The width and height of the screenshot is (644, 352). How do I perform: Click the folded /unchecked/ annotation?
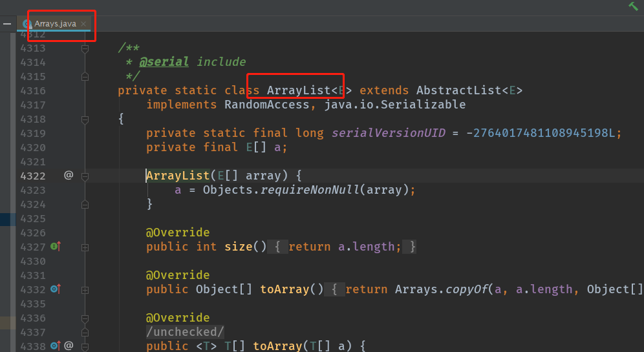pos(185,332)
